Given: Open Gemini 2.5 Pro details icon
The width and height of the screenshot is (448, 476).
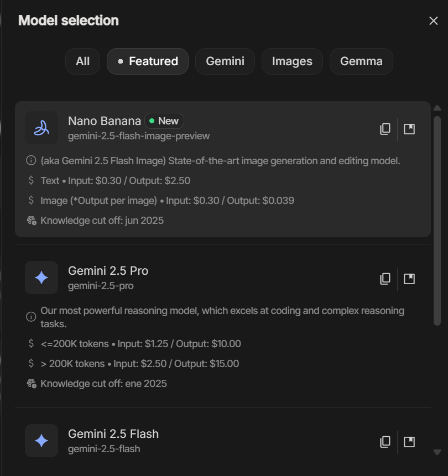Looking at the screenshot, I should 409,279.
